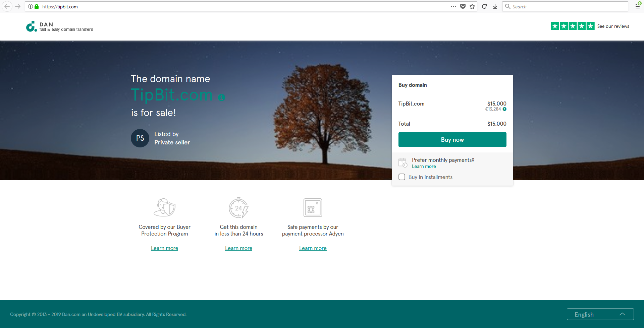
Task: Expand the English language selector
Action: coord(600,314)
